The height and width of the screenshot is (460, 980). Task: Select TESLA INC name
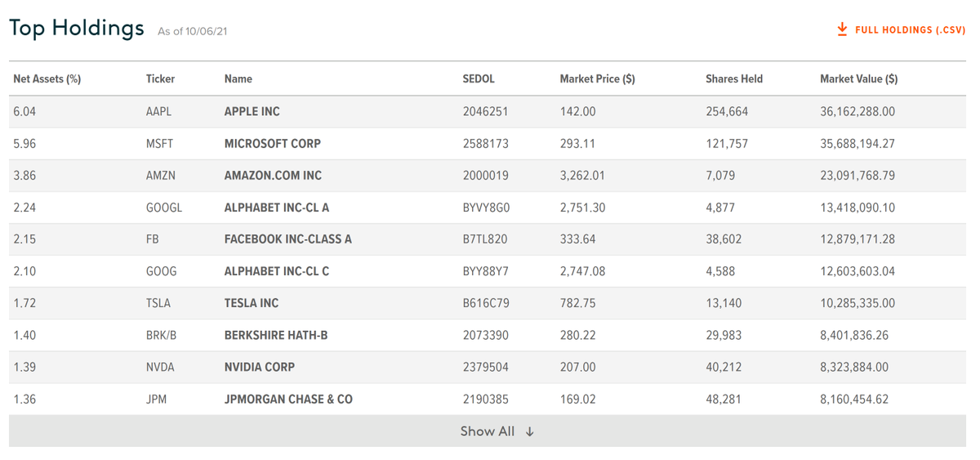coord(252,303)
